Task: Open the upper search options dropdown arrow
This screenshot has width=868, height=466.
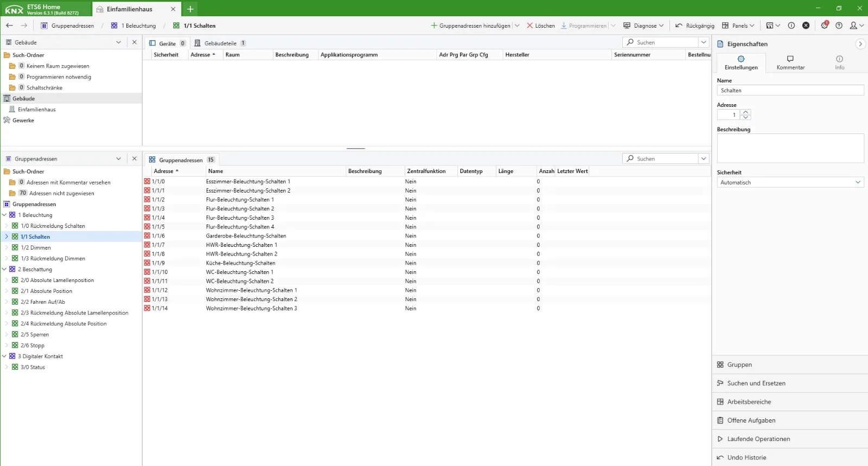Action: pos(704,42)
